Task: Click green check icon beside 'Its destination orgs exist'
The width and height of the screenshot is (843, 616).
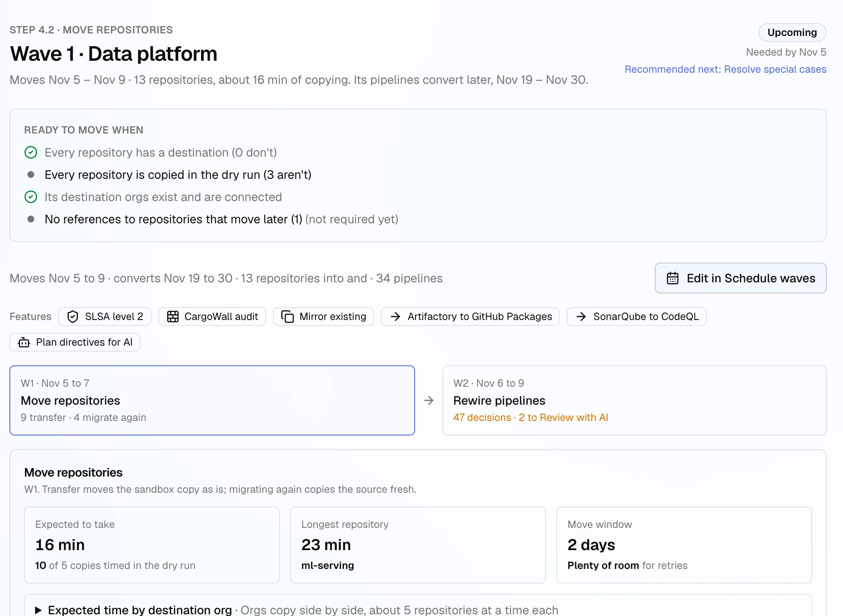Action: click(x=31, y=197)
